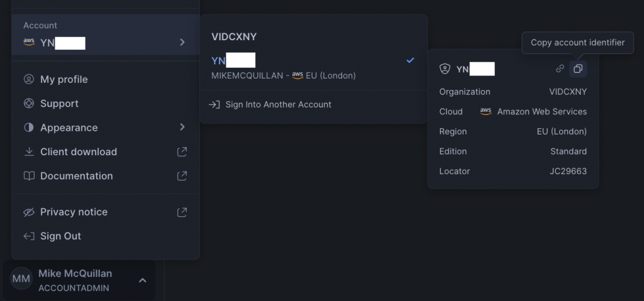Screen dimensions: 644x301
Task: Click the Documentation book icon
Action: (29, 176)
